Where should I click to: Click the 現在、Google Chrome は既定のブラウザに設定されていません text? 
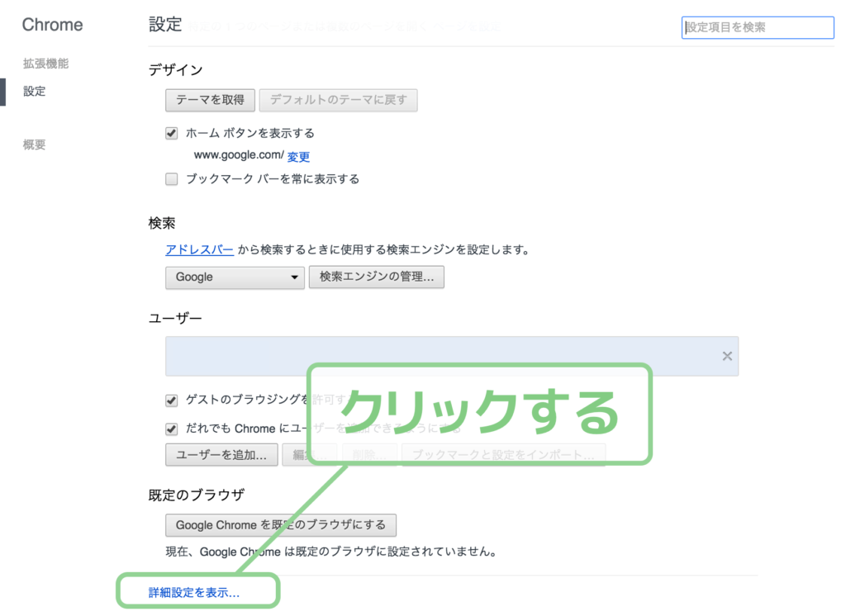coord(331,552)
